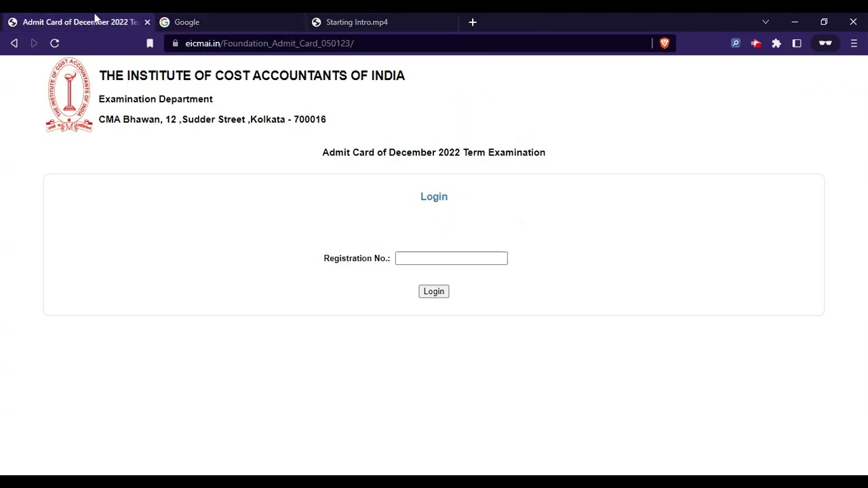The height and width of the screenshot is (488, 868).
Task: Click the 'Registration No.:' label
Action: [x=357, y=258]
